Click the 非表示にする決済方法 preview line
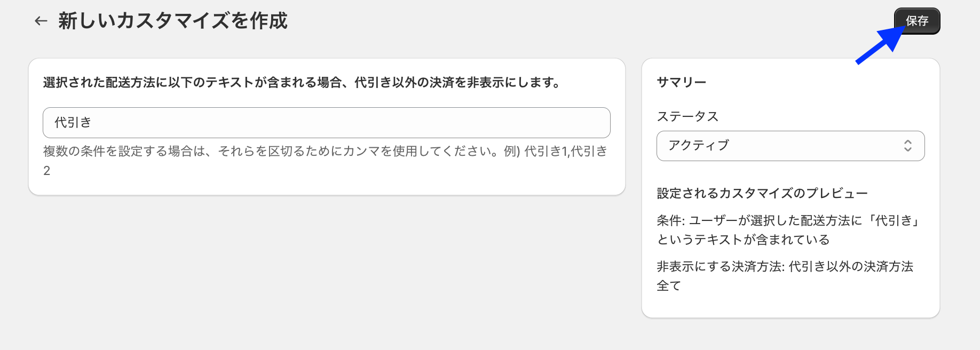The width and height of the screenshot is (980, 350). tap(721, 267)
